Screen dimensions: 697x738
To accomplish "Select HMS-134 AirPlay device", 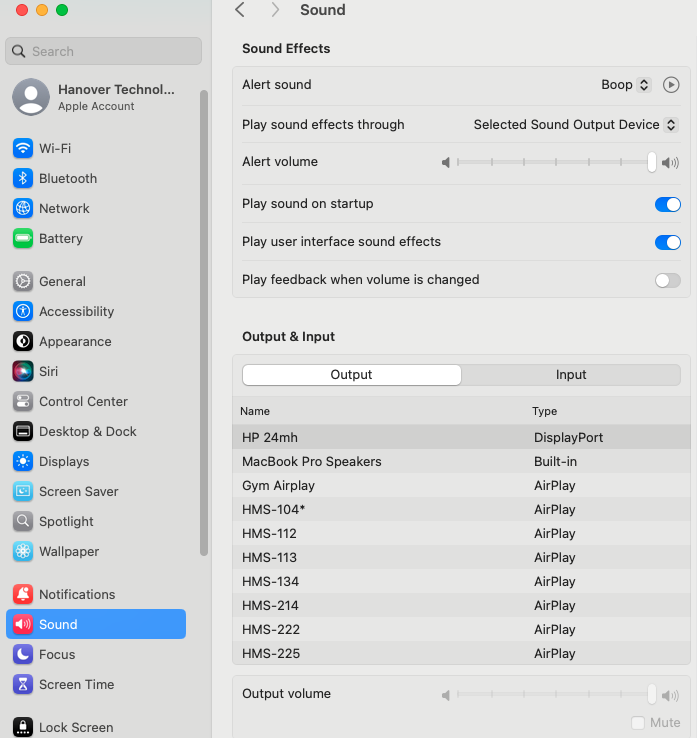I will [x=461, y=581].
